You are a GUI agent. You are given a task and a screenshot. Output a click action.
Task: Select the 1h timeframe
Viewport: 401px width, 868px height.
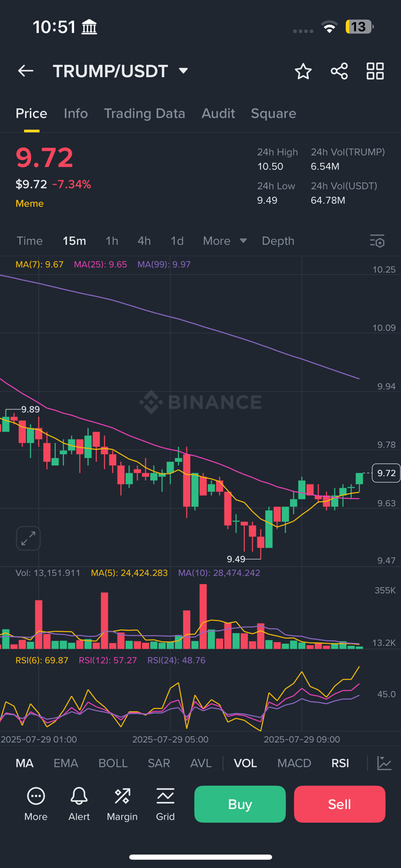coord(112,241)
